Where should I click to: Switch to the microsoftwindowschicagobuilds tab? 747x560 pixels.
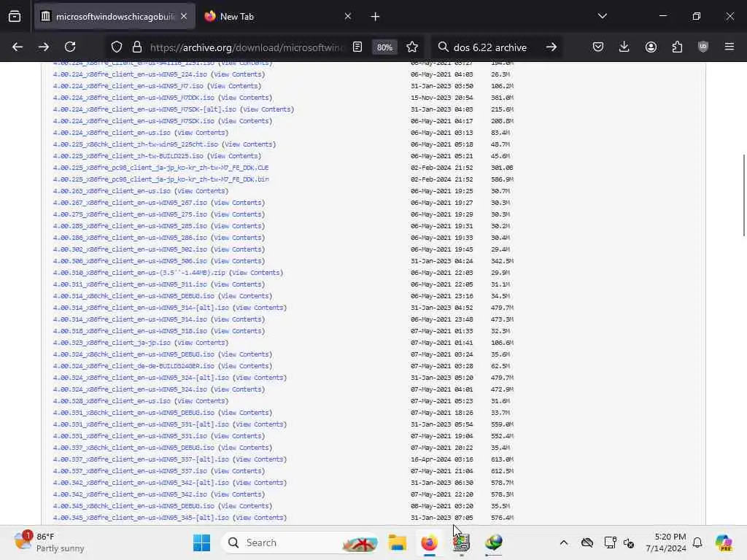[x=115, y=17]
